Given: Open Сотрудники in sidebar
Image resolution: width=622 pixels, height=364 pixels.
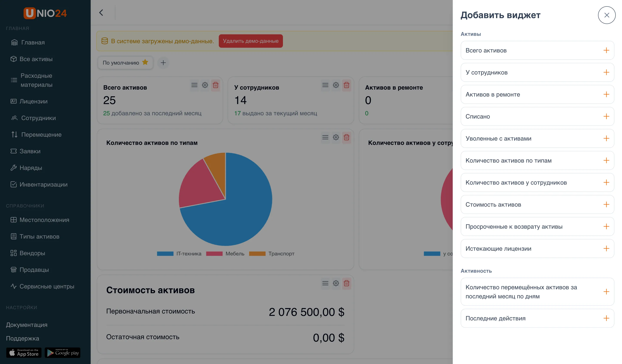Looking at the screenshot, I should click(33, 118).
